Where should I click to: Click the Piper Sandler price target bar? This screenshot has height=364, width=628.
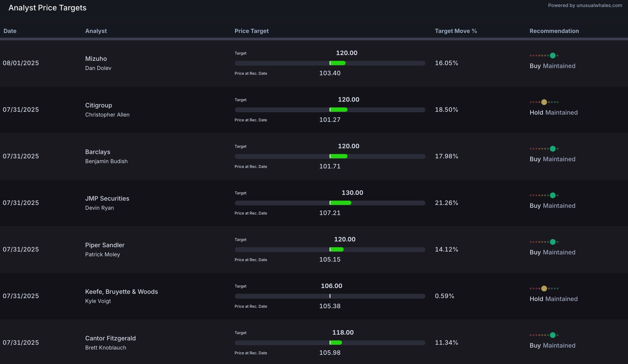330,249
